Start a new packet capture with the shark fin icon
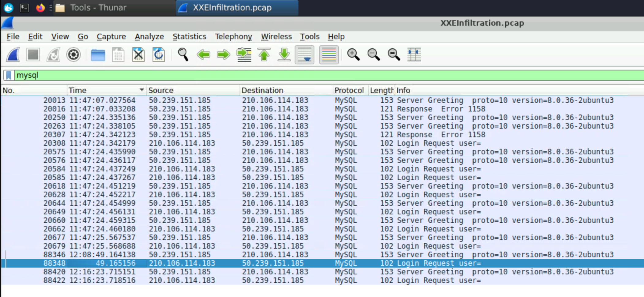 [13, 55]
